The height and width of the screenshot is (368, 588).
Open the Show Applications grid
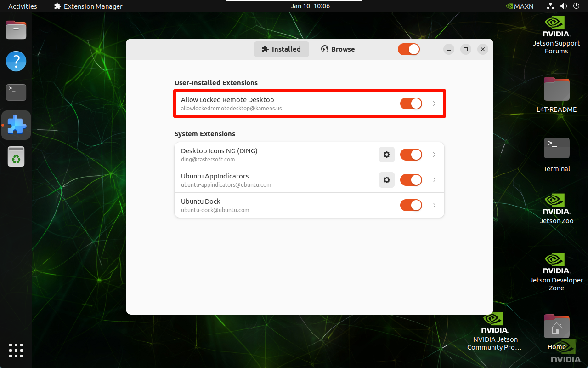tap(16, 351)
